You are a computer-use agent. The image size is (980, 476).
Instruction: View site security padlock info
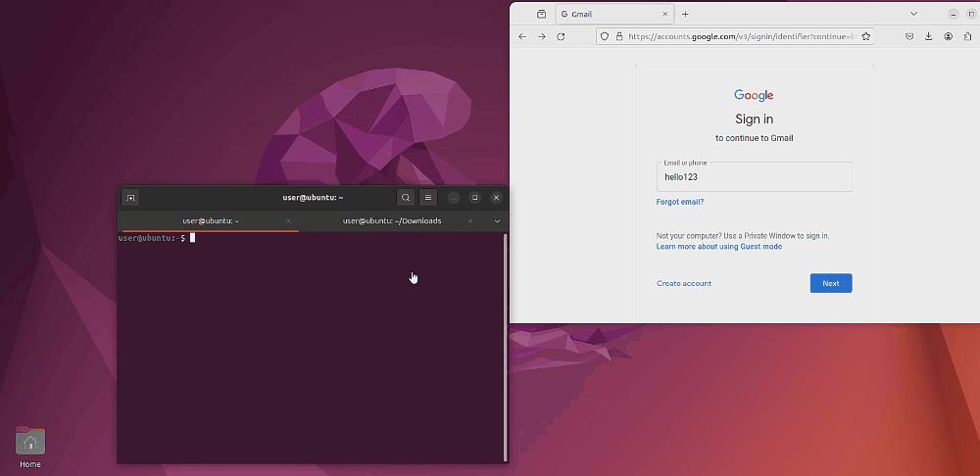click(x=619, y=37)
